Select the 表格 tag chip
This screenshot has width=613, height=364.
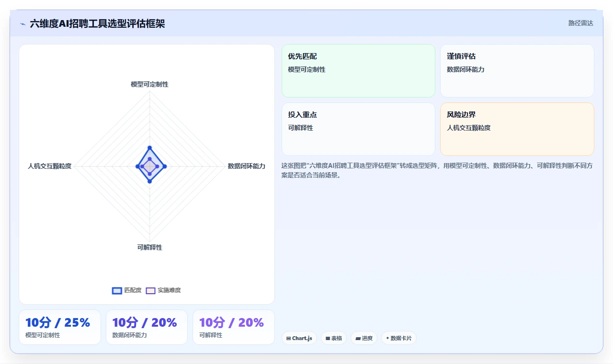[x=334, y=338]
